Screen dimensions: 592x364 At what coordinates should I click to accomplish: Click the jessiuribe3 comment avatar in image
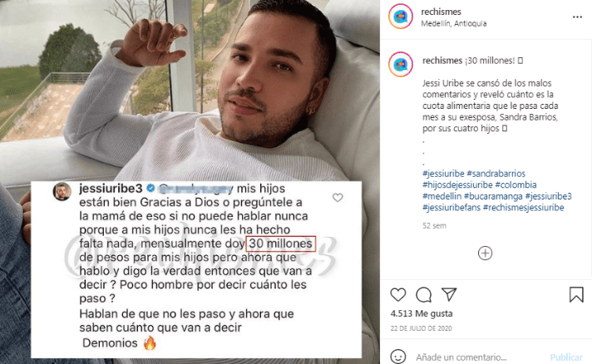click(62, 192)
